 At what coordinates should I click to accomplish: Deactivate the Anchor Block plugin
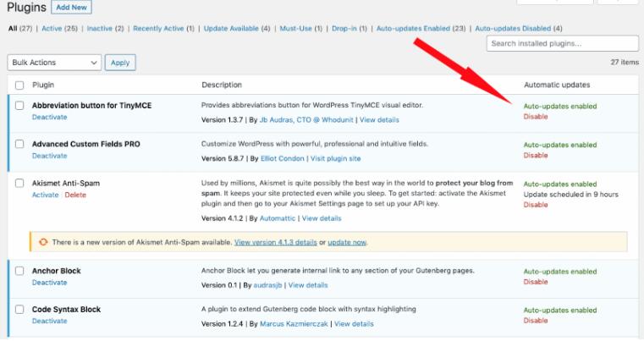(x=49, y=283)
